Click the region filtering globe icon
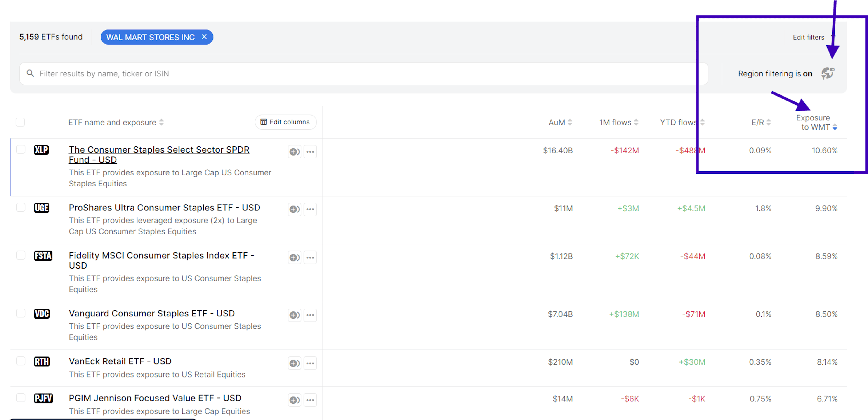868x420 pixels. pos(828,73)
